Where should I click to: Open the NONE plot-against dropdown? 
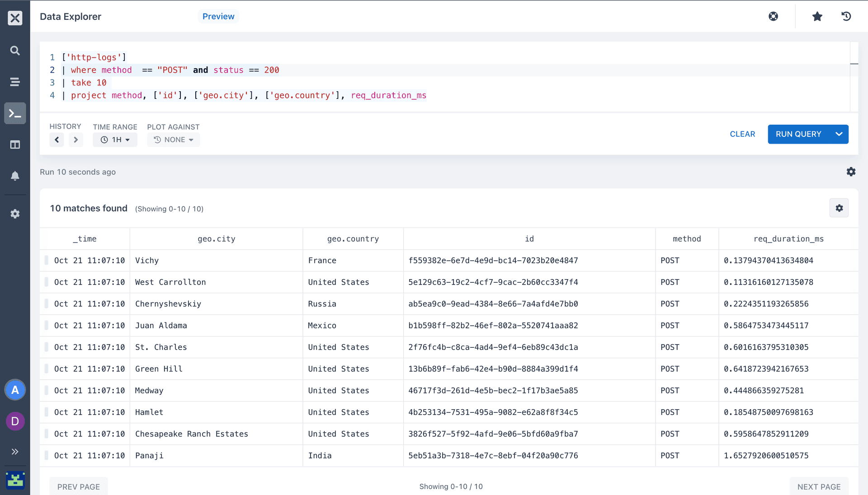click(173, 140)
